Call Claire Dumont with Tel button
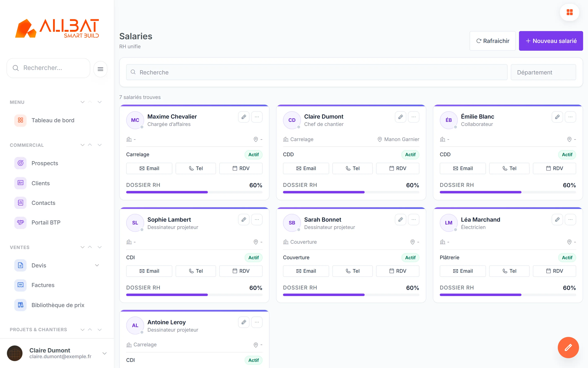Viewport: 588px width, 368px height. coord(352,168)
